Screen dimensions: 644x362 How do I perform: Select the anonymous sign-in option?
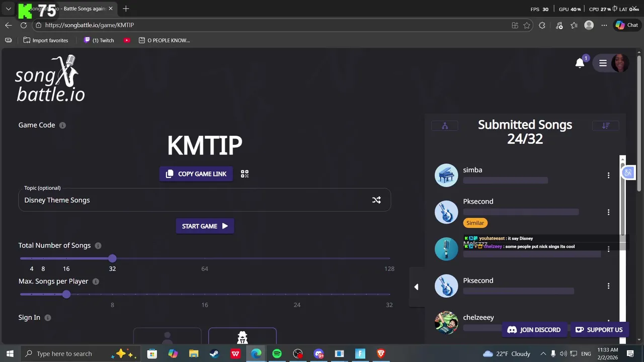coord(243,336)
